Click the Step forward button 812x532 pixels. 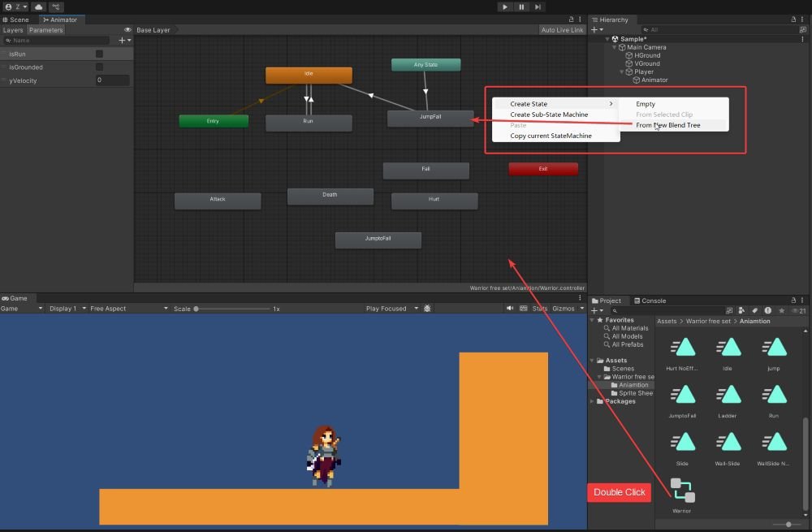[x=538, y=6]
